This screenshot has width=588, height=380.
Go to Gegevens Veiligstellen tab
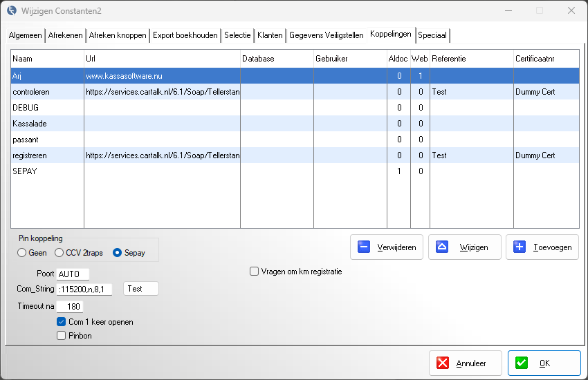326,35
